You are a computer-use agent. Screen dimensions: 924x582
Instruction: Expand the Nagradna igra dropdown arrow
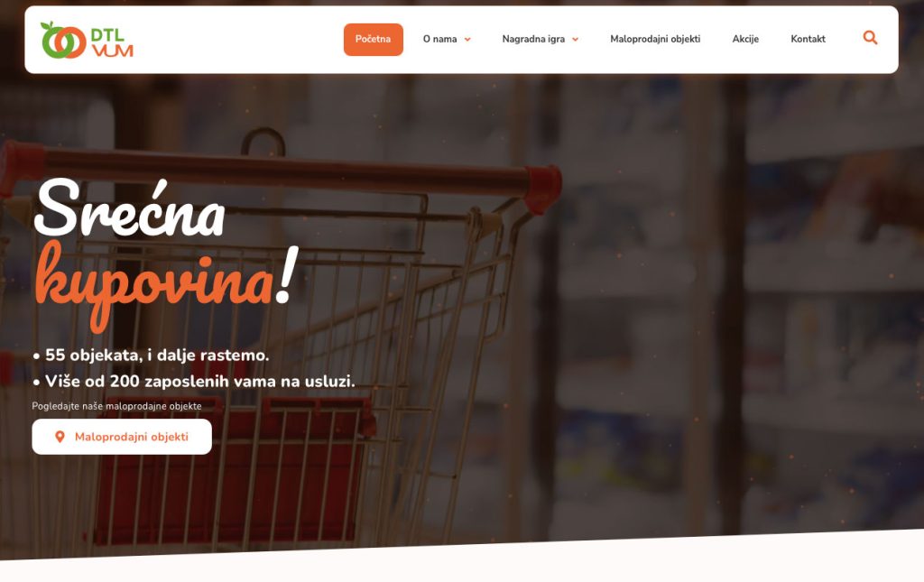[575, 40]
